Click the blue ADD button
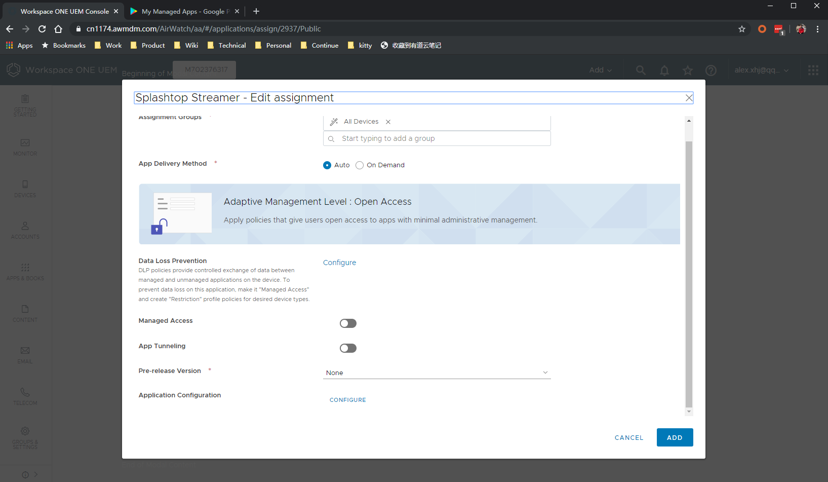 click(674, 437)
